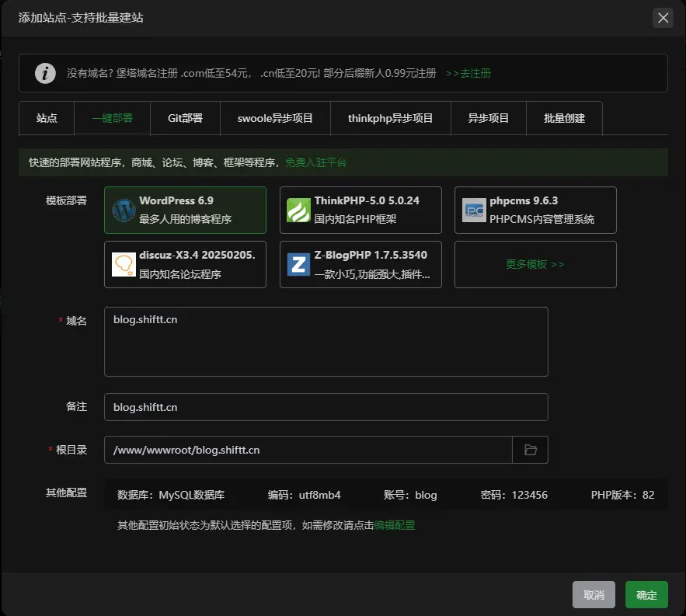
Task: Click the 模板部署 label
Action: pos(67,201)
